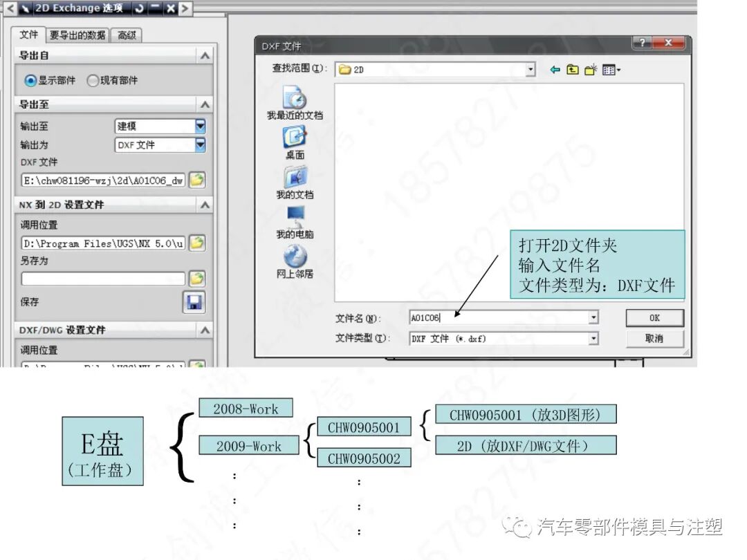Open the 查找范围 dropdown showing 2D
The width and height of the screenshot is (747, 560).
coord(530,69)
